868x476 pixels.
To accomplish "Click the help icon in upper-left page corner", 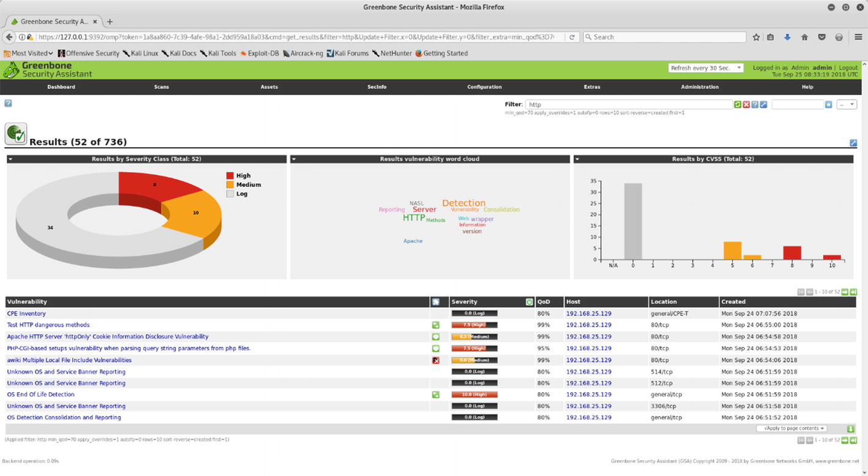I will tap(8, 103).
